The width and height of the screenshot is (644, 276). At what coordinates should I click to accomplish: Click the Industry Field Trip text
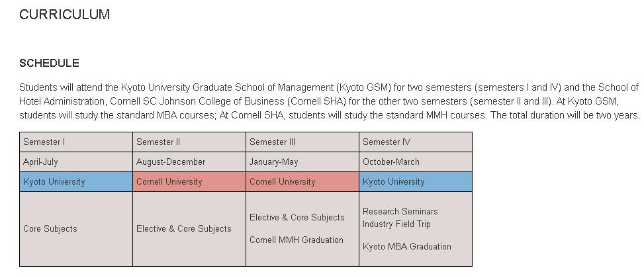click(396, 224)
